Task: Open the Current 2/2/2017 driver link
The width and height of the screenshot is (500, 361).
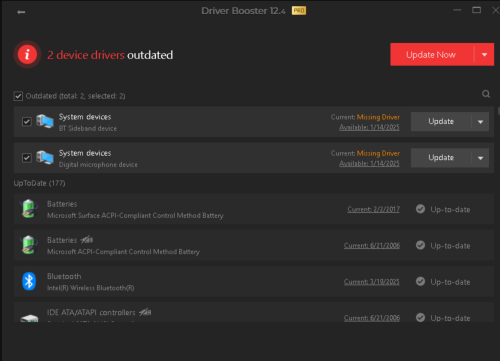Action: click(x=373, y=209)
